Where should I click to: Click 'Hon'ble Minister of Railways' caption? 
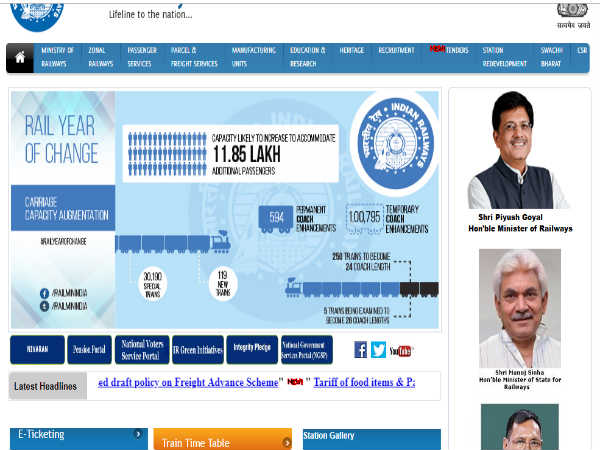(520, 228)
